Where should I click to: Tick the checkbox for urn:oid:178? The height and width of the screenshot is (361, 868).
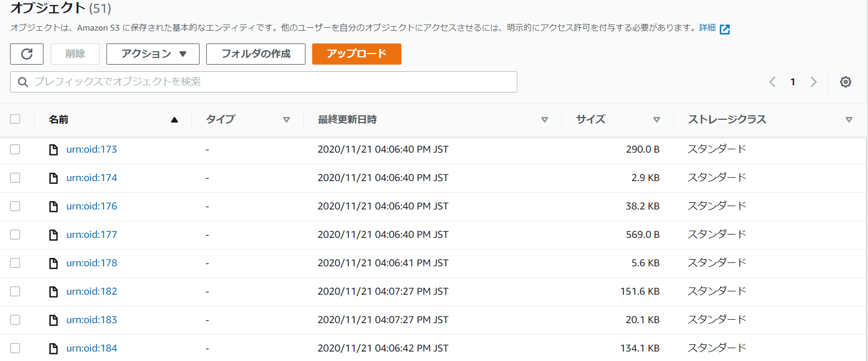tap(15, 263)
